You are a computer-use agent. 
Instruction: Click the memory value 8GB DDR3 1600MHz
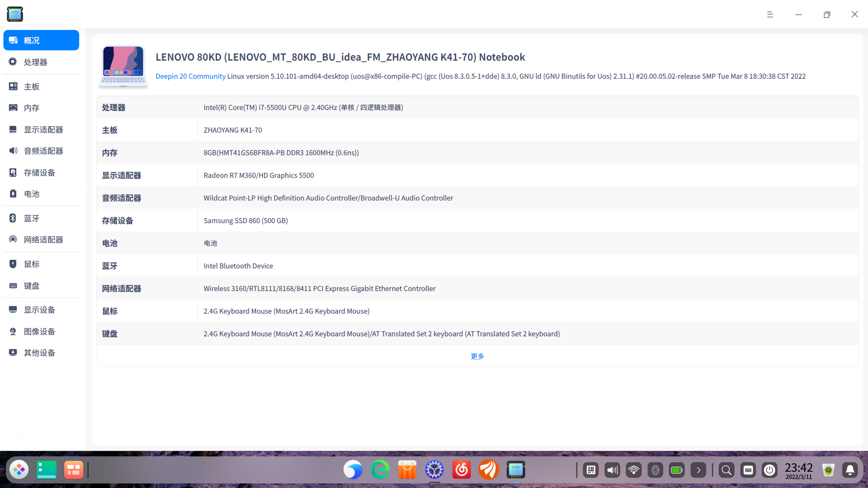pos(281,153)
